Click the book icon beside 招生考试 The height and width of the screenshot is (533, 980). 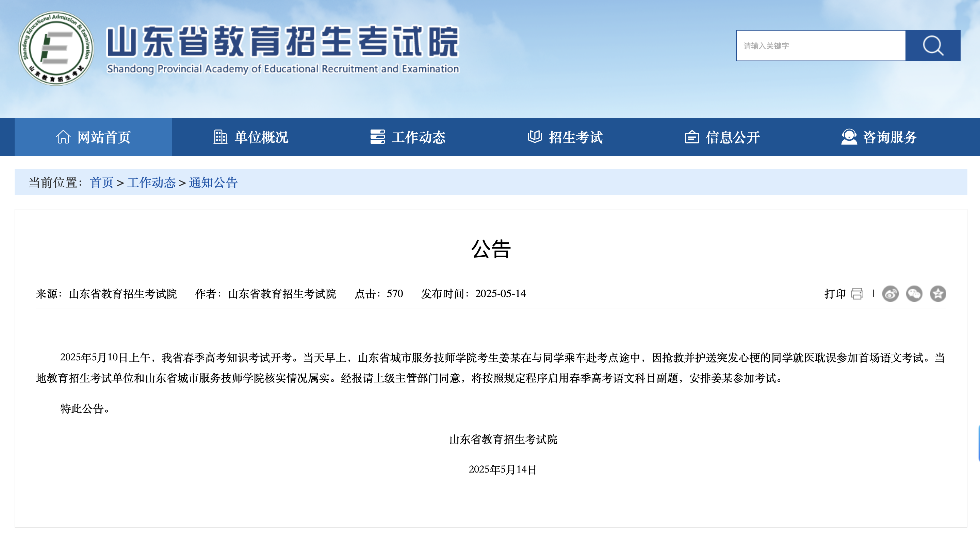coord(534,137)
